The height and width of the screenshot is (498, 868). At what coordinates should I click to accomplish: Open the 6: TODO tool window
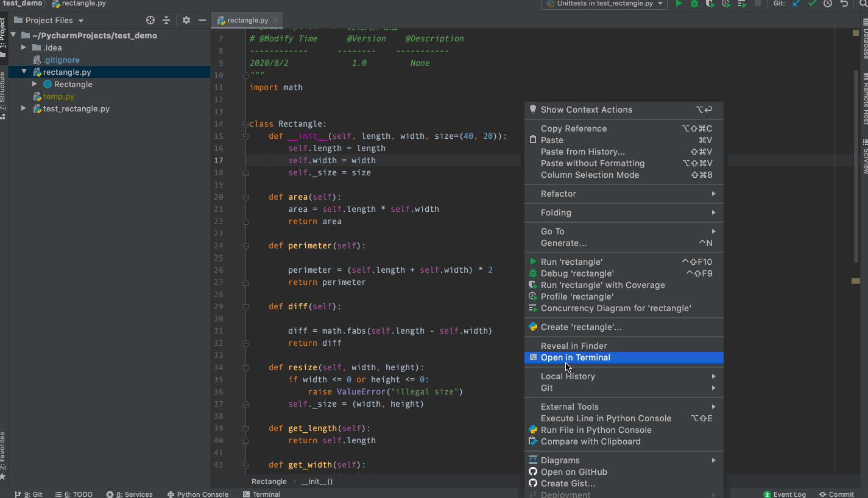(74, 494)
